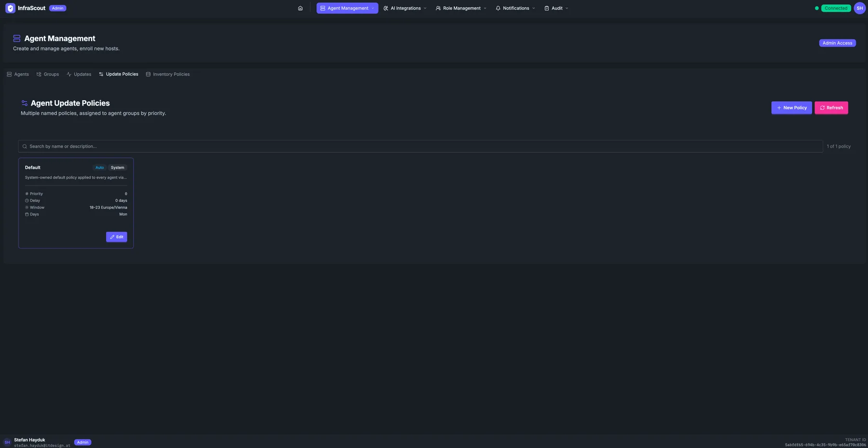Click the InfraScout shield logo icon
Viewport: 868px width, 448px height.
[10, 8]
